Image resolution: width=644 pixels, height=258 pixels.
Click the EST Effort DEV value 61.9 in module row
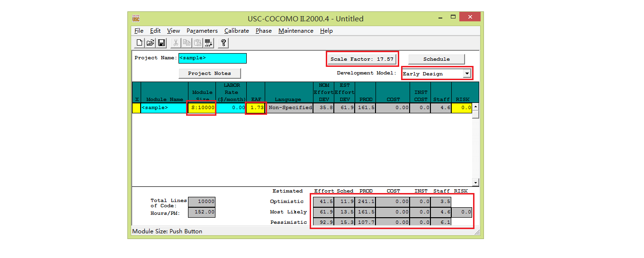coord(345,108)
